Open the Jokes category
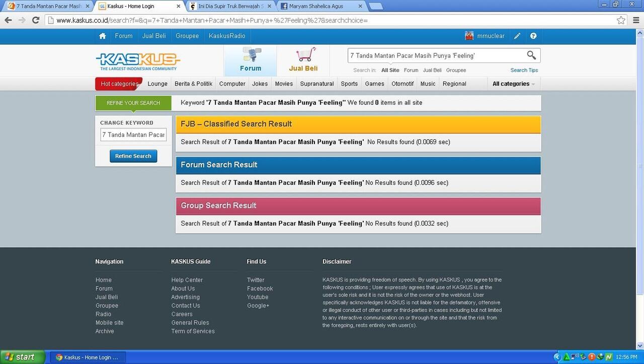644x364 pixels. coord(260,84)
